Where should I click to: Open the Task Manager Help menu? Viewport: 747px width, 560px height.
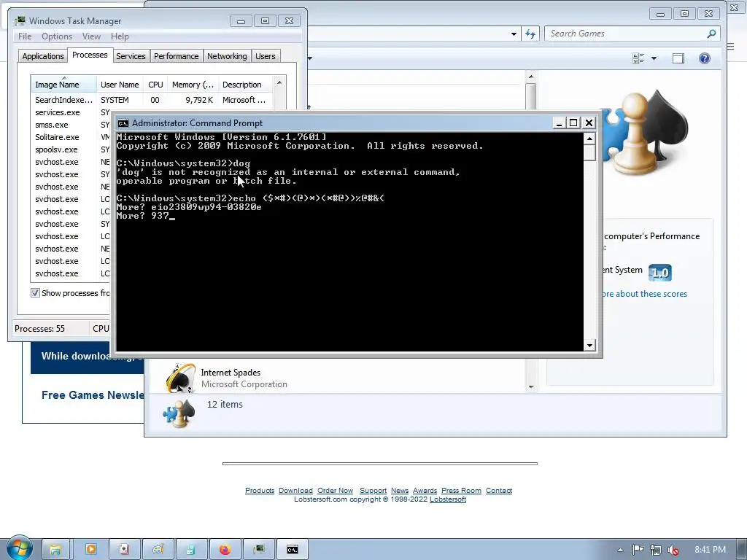point(120,36)
